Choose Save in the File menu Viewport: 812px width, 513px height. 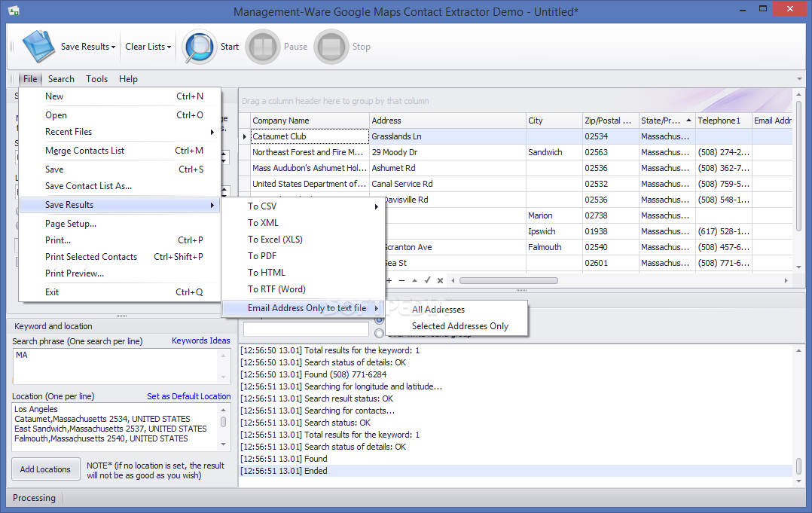point(121,169)
